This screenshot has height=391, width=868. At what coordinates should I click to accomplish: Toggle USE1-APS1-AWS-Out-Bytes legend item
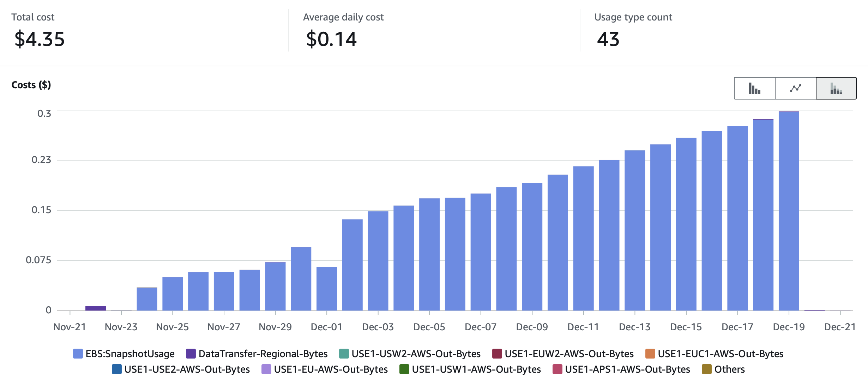pyautogui.click(x=627, y=369)
